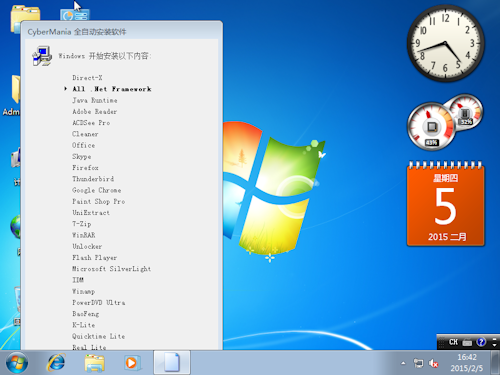Select the Adm user folder desktop icon

pyautogui.click(x=16, y=88)
